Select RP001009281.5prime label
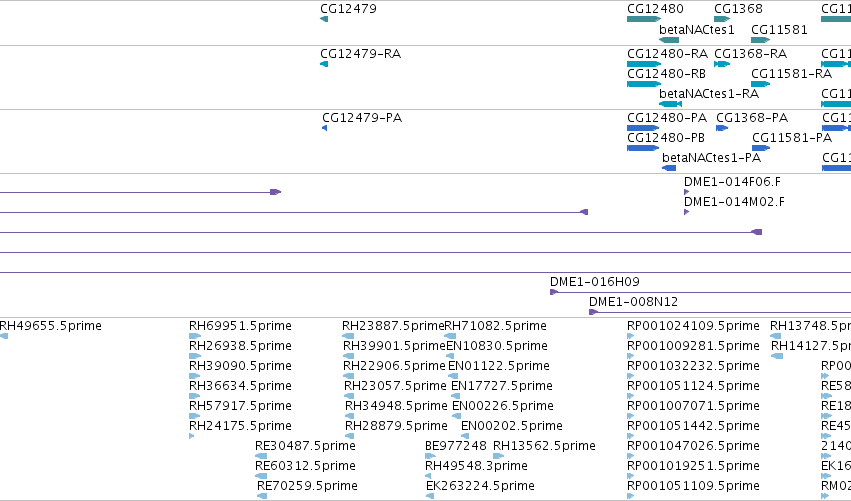851x501 pixels. [x=693, y=346]
